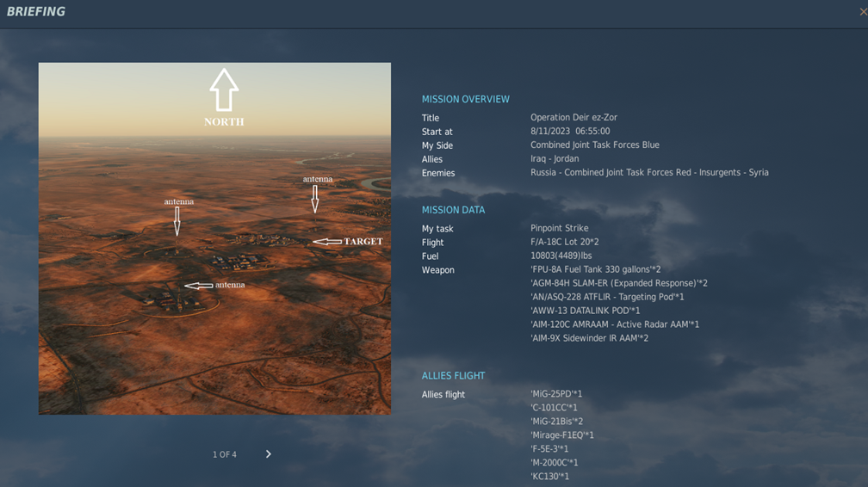The width and height of the screenshot is (868, 487).
Task: Select the Mission Data heading
Action: [453, 210]
